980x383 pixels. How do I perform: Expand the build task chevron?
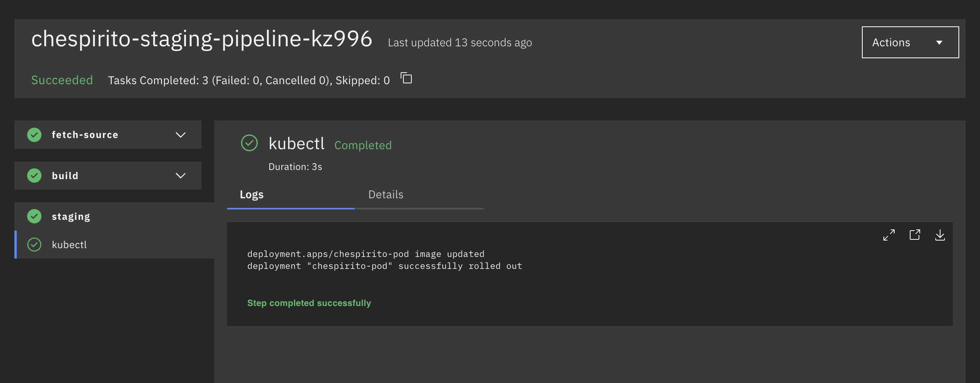pos(180,176)
